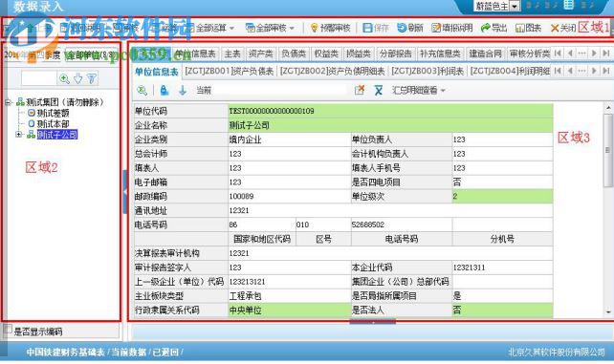Select the 测试差额 tree item
This screenshot has width=614, height=364.
coord(53,113)
